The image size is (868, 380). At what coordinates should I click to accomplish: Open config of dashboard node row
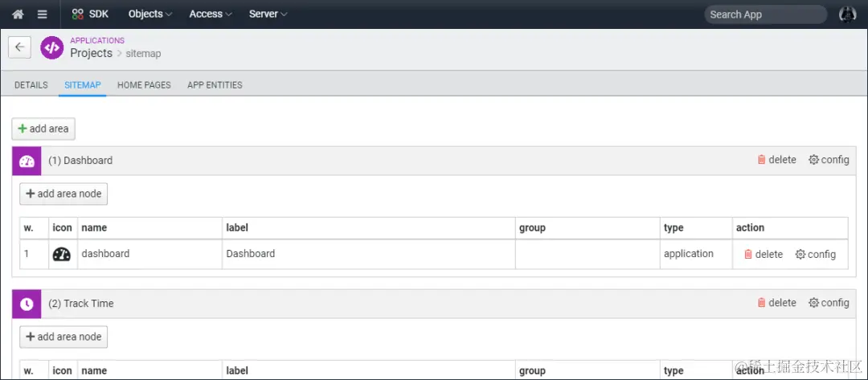816,255
